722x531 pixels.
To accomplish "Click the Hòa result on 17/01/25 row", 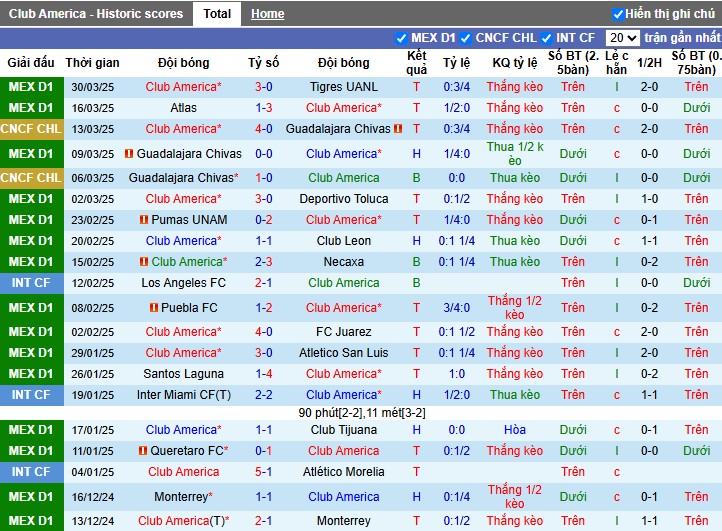I will [515, 430].
